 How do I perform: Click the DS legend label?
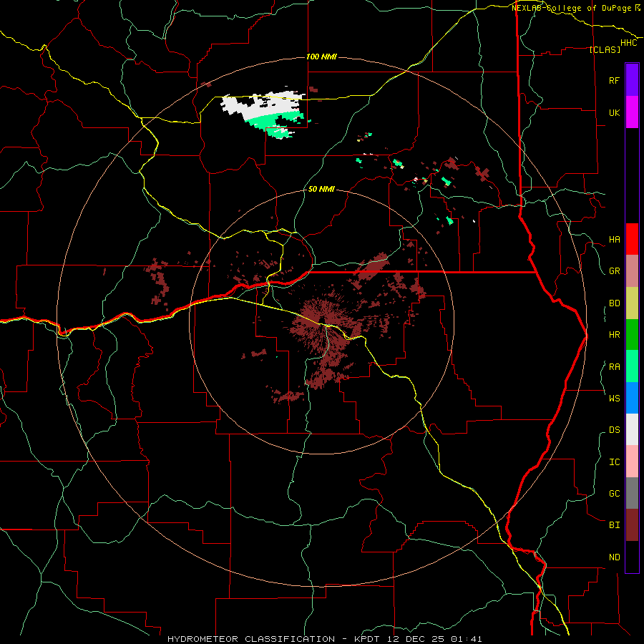point(614,430)
